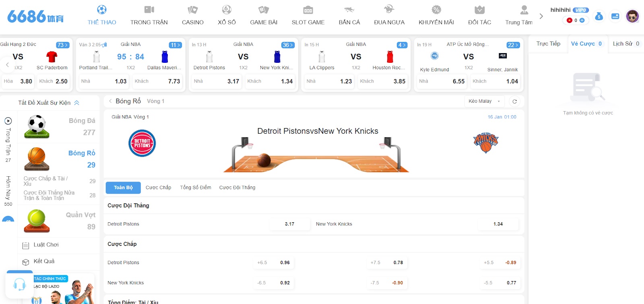Go to the CASINO section
The height and width of the screenshot is (304, 644).
pyautogui.click(x=193, y=15)
